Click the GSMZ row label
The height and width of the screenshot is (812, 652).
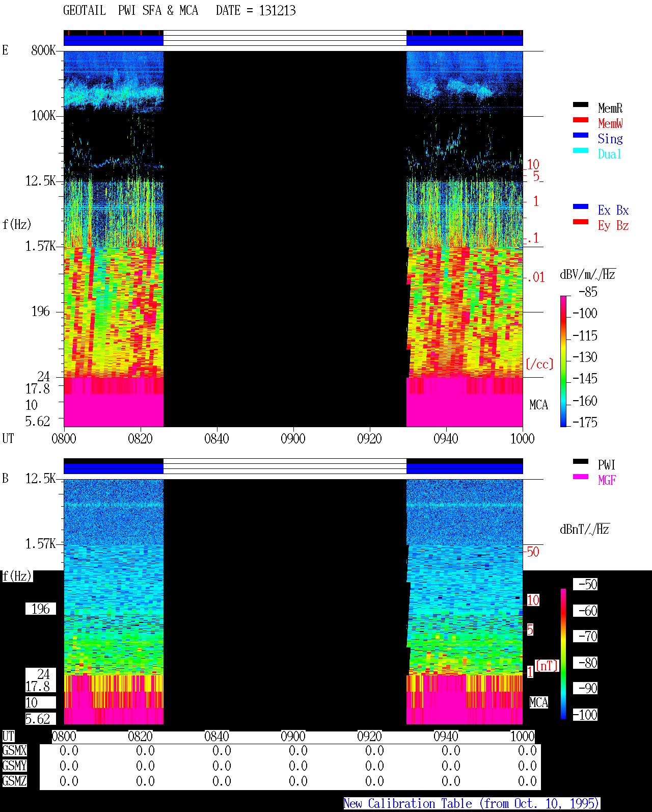click(14, 781)
